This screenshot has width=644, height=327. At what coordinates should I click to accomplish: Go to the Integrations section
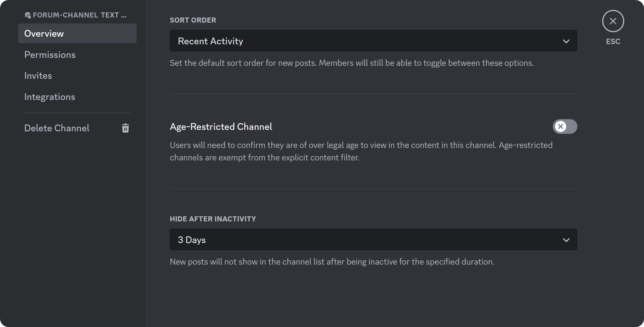point(50,97)
